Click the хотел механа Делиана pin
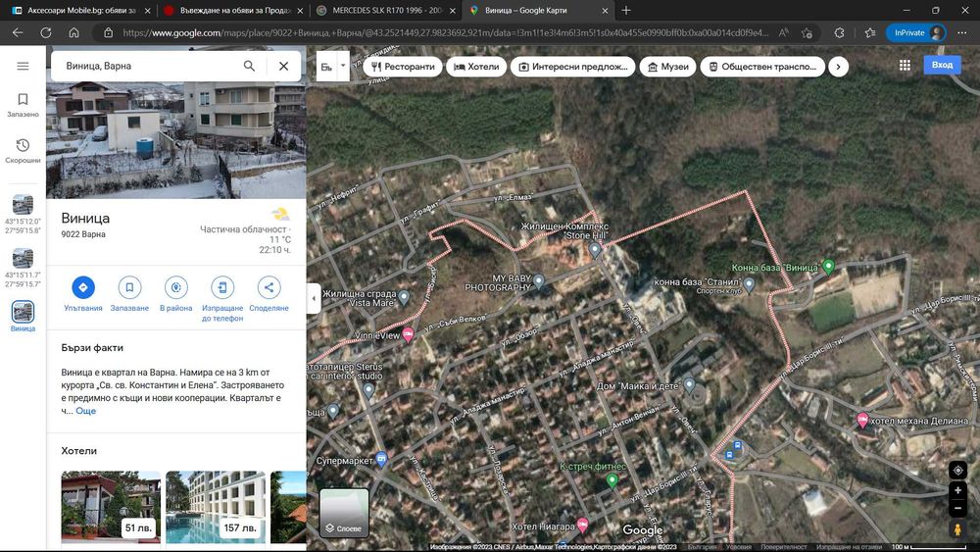Screen dimensions: 980x552 (862, 420)
